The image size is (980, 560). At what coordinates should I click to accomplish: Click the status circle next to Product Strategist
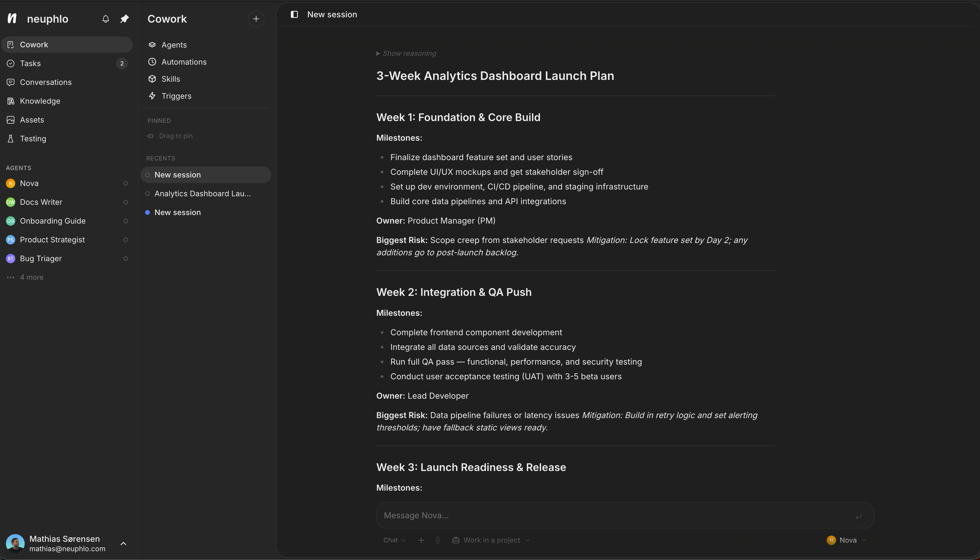(x=125, y=240)
